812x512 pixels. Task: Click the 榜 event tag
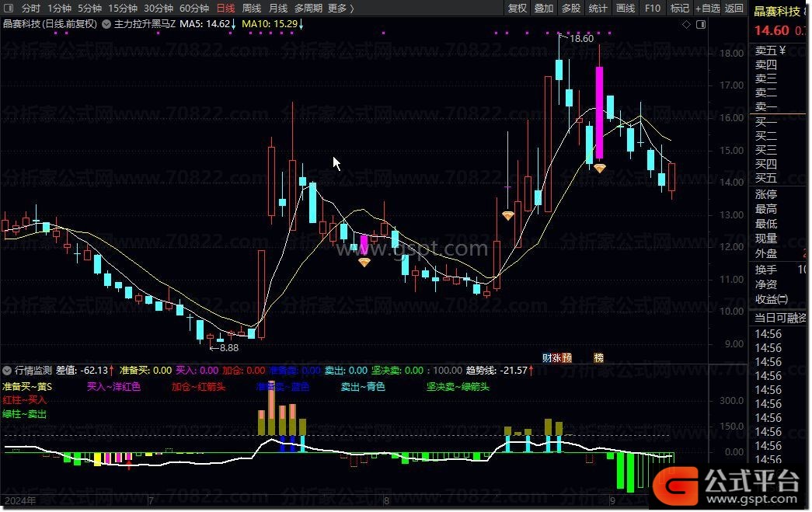[x=598, y=357]
